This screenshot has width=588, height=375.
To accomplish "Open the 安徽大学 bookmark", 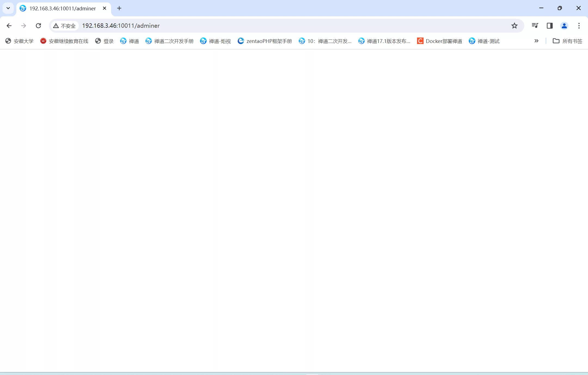I will pyautogui.click(x=19, y=41).
